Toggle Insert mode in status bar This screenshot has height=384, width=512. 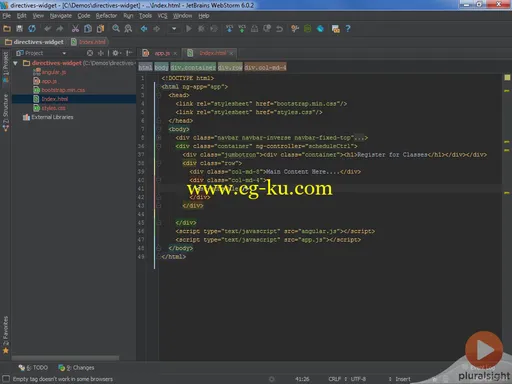click(403, 379)
